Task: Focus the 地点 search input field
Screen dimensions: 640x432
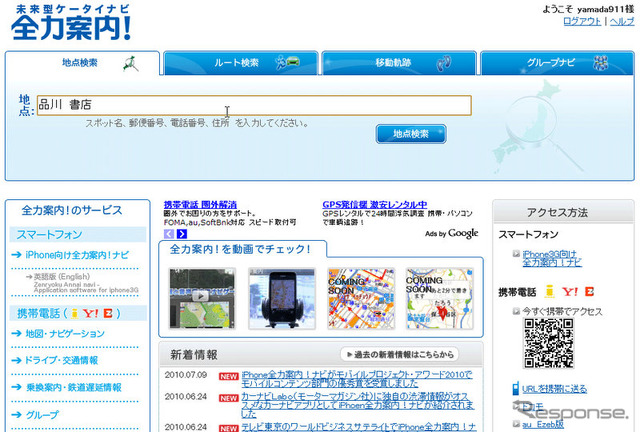Action: 254,105
